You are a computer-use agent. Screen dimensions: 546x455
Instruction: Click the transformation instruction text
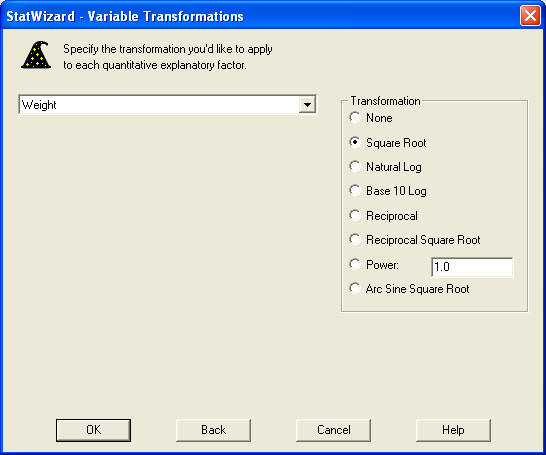tap(167, 57)
